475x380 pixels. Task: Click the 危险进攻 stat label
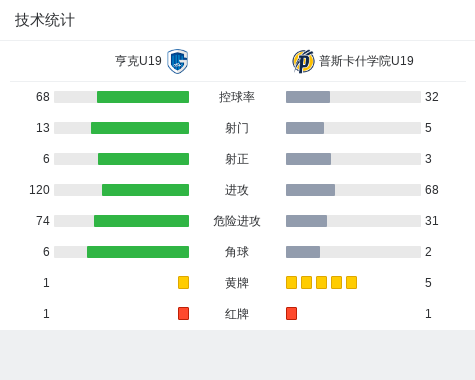pyautogui.click(x=237, y=221)
